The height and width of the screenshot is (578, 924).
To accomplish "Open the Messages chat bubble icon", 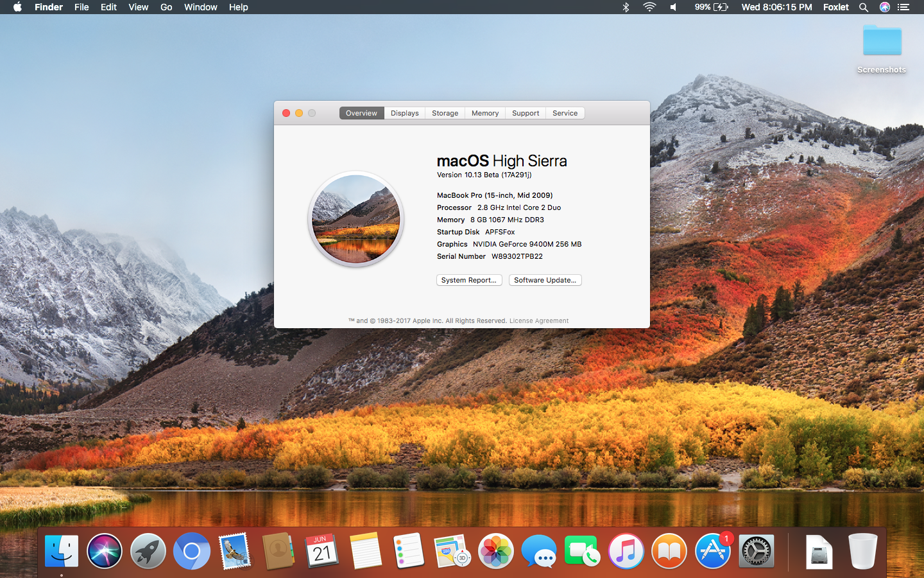I will click(539, 551).
